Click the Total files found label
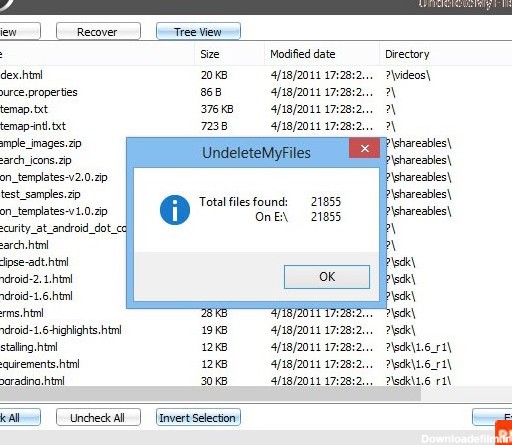 (x=243, y=202)
